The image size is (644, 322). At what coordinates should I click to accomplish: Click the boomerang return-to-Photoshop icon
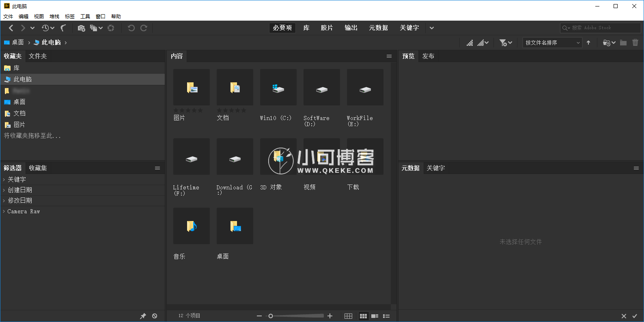63,28
